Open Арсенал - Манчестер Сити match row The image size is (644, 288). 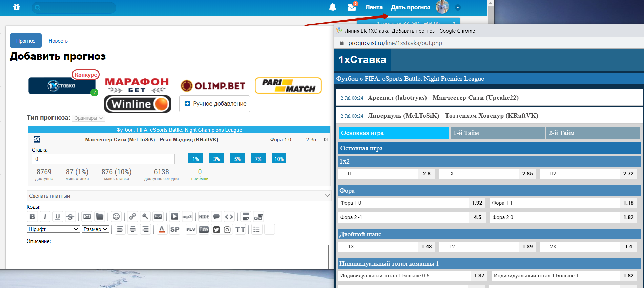(490, 98)
